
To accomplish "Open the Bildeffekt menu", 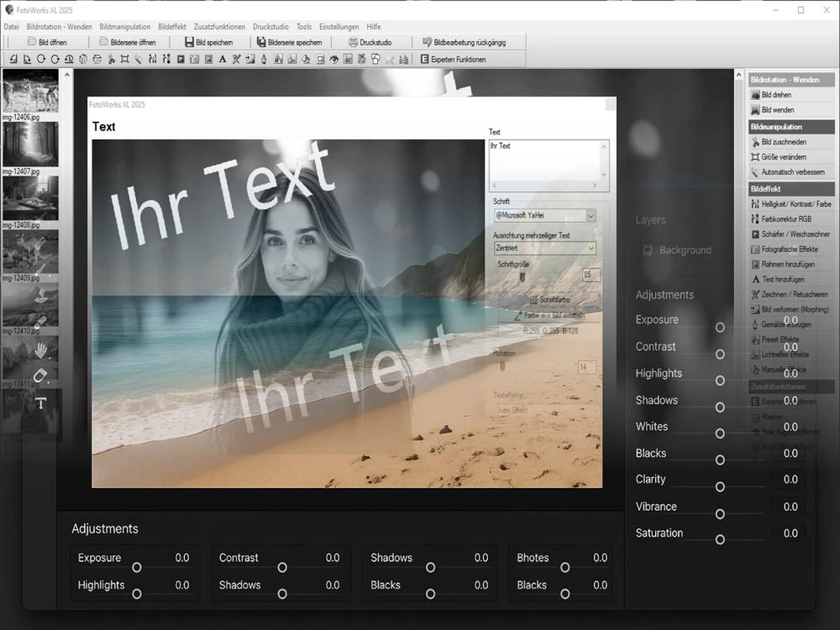I will (172, 27).
